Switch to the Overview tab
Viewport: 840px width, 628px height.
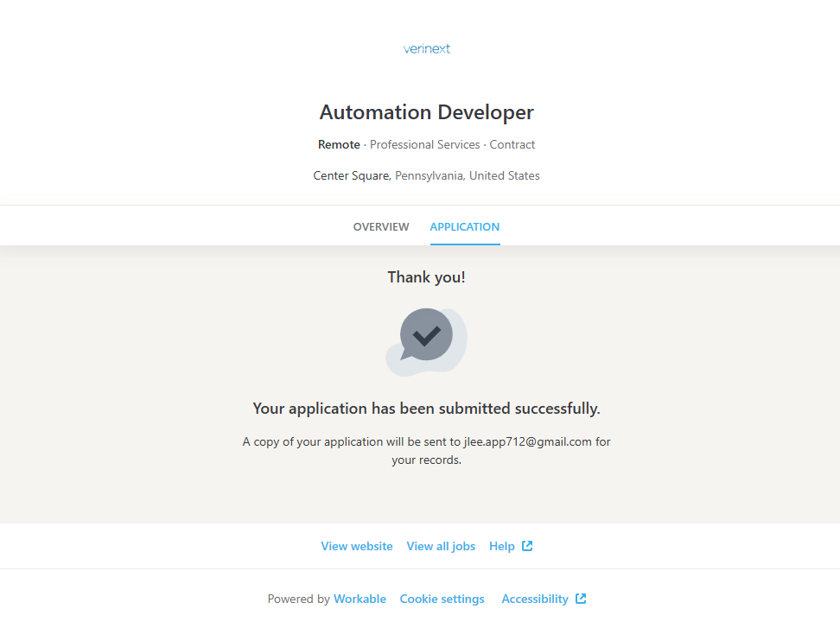tap(381, 227)
